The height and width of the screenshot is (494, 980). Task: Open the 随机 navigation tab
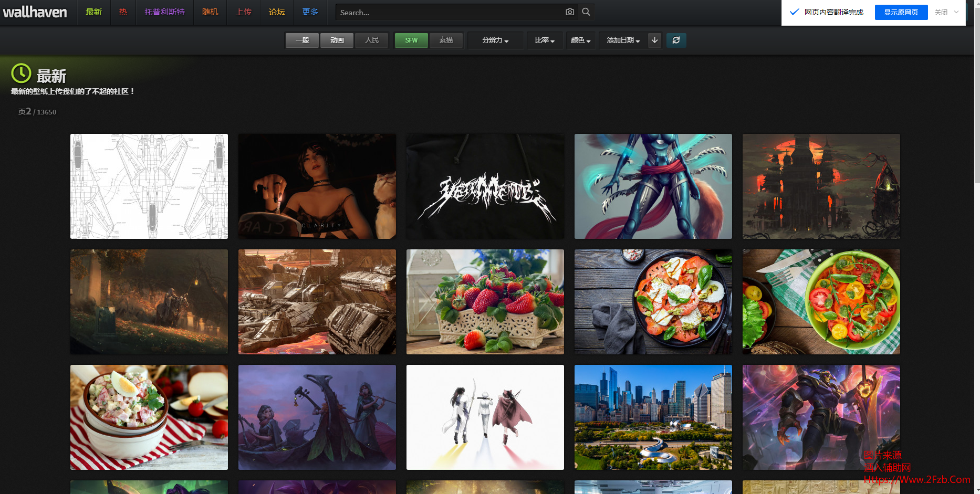[210, 12]
